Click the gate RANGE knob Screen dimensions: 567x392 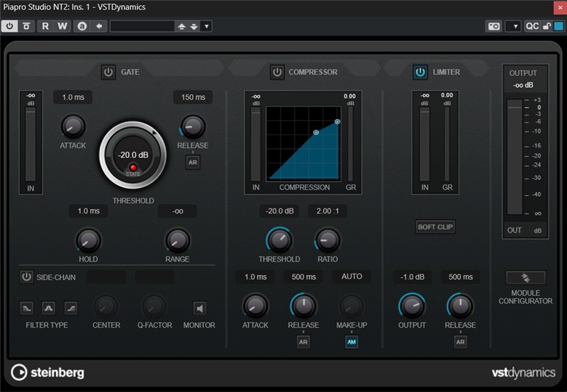tap(177, 240)
